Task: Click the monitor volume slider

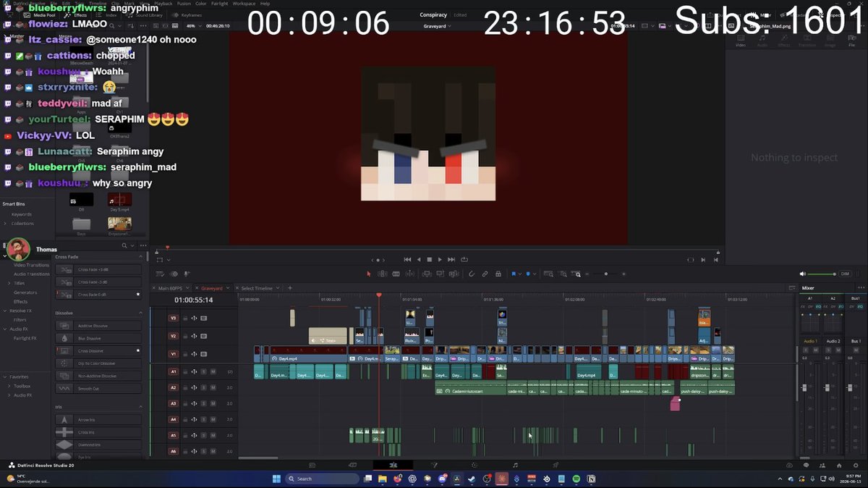Action: coord(822,274)
